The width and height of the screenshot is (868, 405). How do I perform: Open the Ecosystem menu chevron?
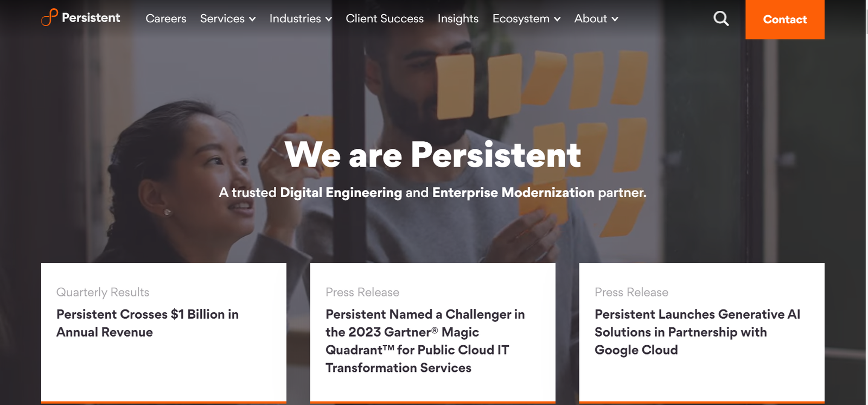click(x=557, y=19)
